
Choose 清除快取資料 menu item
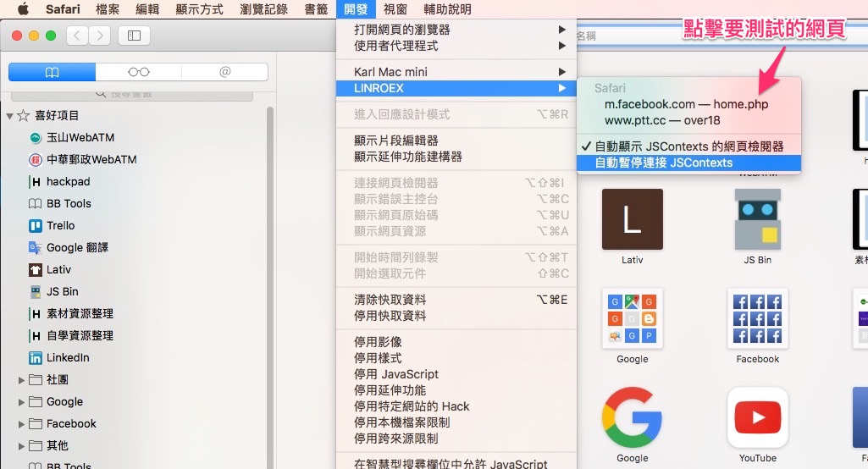[x=456, y=300]
